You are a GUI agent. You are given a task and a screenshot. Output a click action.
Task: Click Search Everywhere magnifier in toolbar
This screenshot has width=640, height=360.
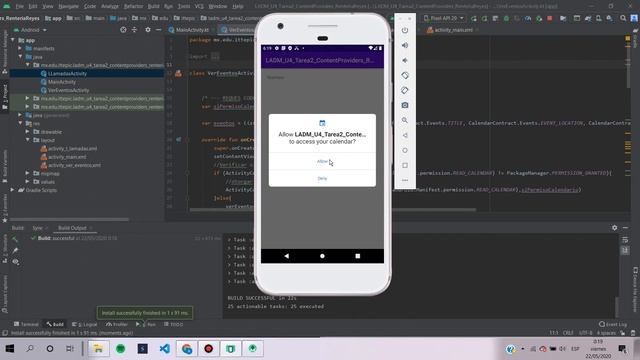pos(623,18)
